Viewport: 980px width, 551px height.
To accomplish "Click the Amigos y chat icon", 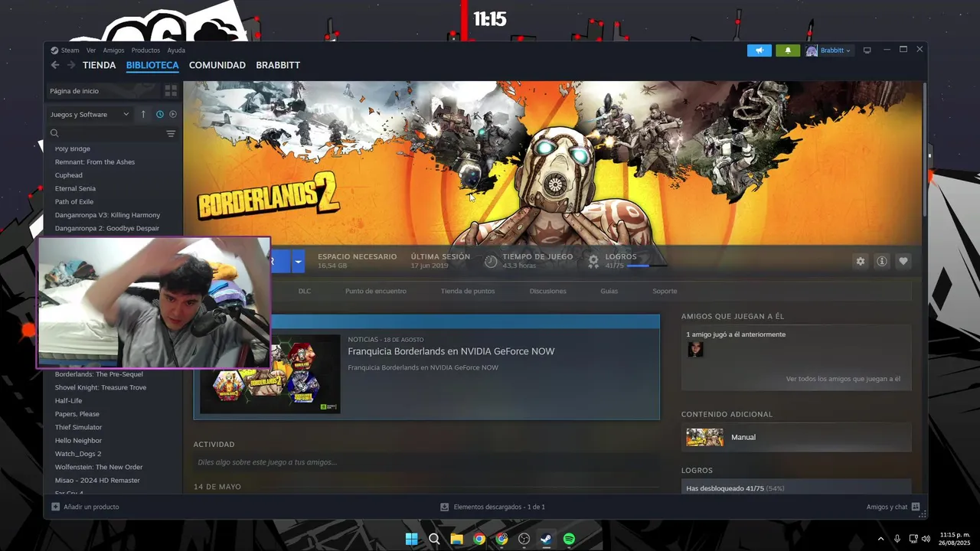I will 915,507.
